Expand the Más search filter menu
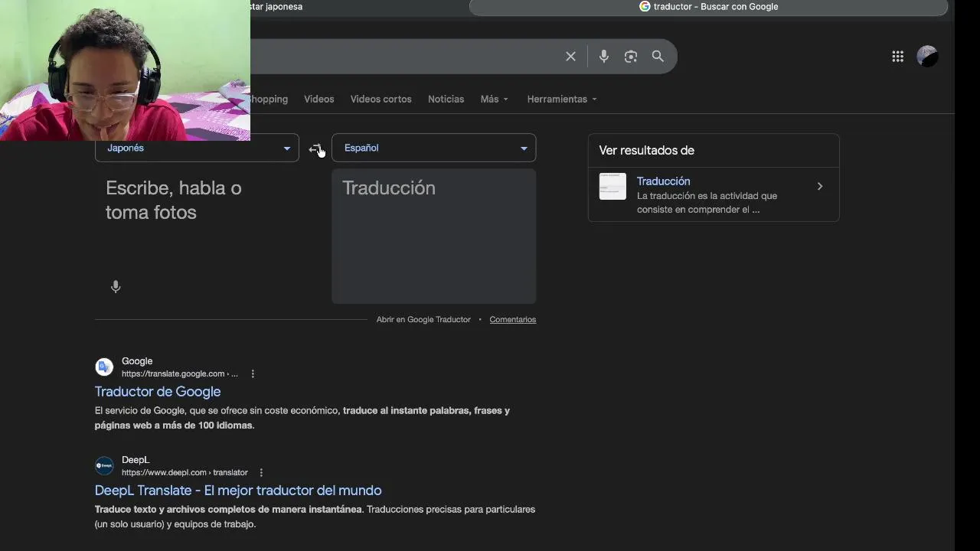The image size is (980, 551). (495, 99)
